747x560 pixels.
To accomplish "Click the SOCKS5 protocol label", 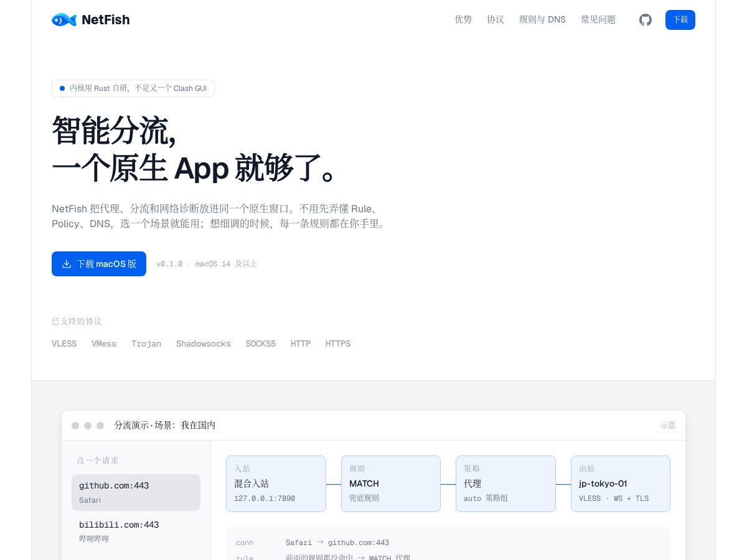I will [x=261, y=343].
